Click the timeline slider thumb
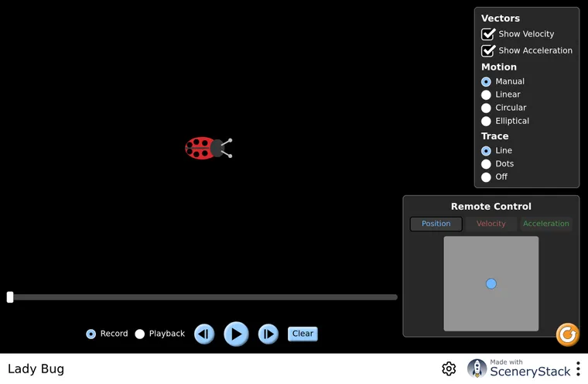 (x=10, y=297)
